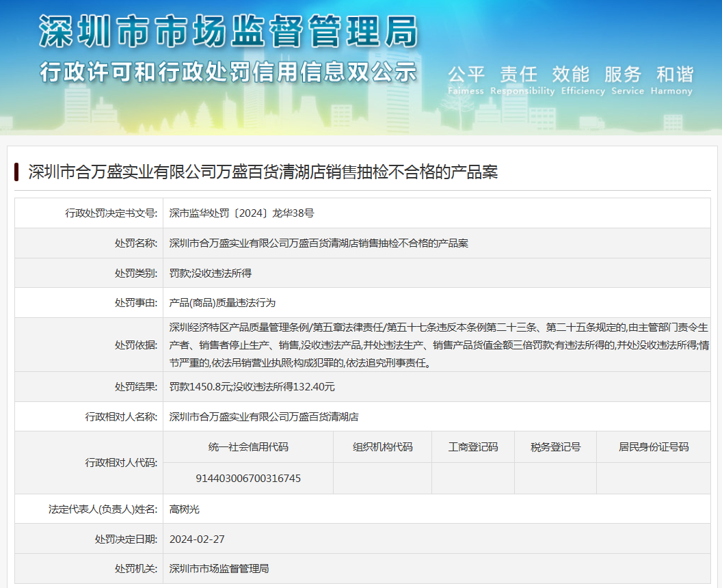The image size is (722, 588).
Task: Click the party name value in 行政相对人名称 row
Action: click(x=264, y=416)
